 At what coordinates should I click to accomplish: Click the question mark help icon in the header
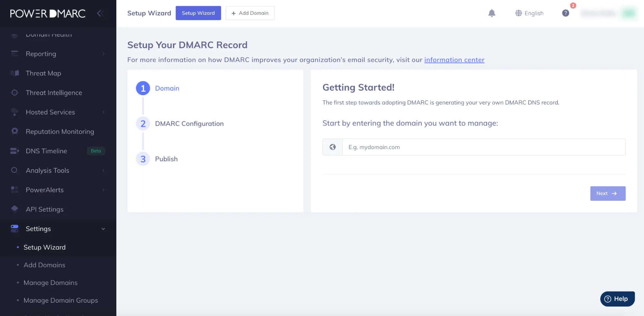click(565, 13)
